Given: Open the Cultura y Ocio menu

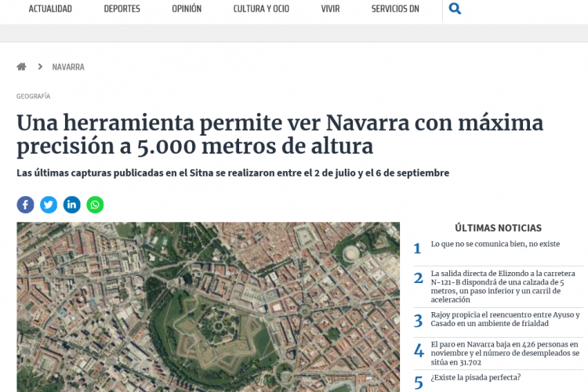Looking at the screenshot, I should point(261,9).
